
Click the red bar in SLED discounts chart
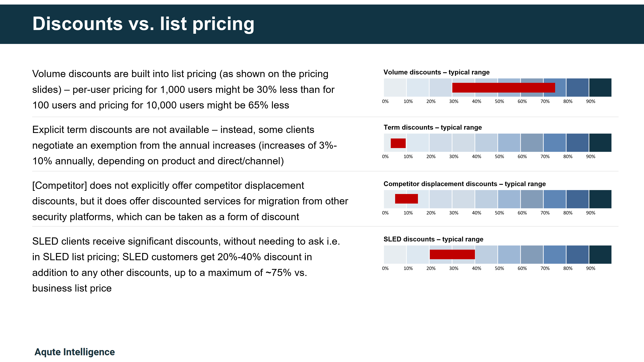coord(452,254)
